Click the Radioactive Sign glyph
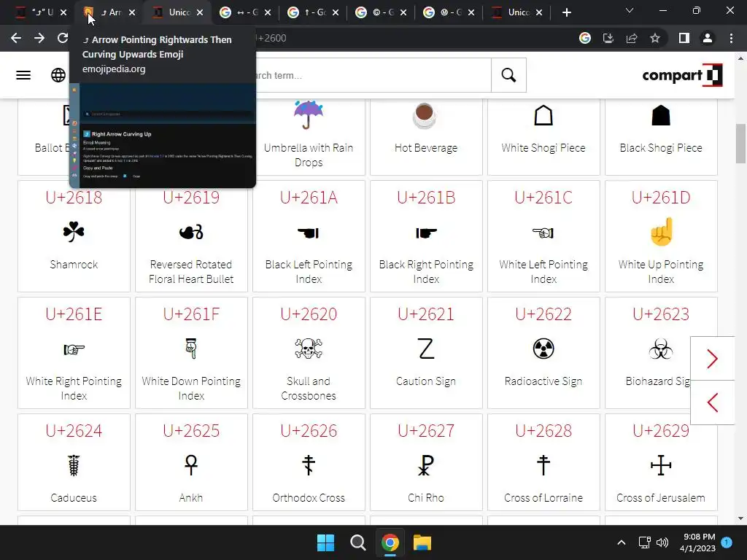The width and height of the screenshot is (747, 560). (x=543, y=349)
